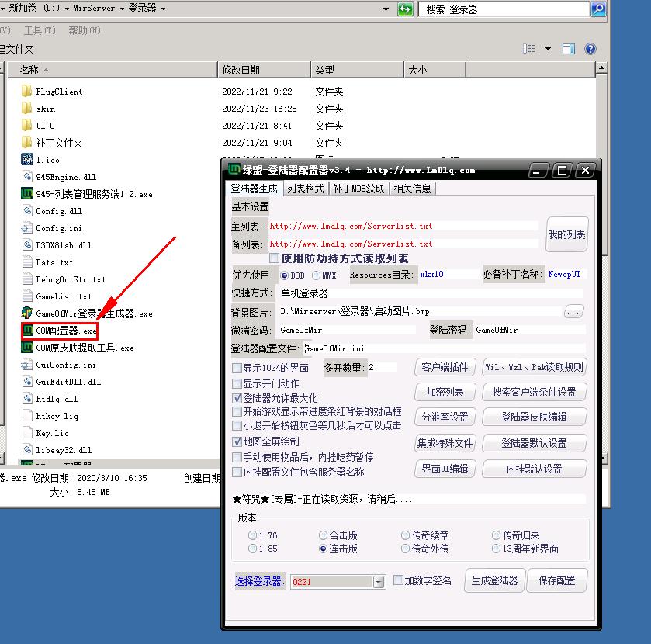The image size is (651, 644).
Task: Click the 分辨率设置 button
Action: coord(445,417)
